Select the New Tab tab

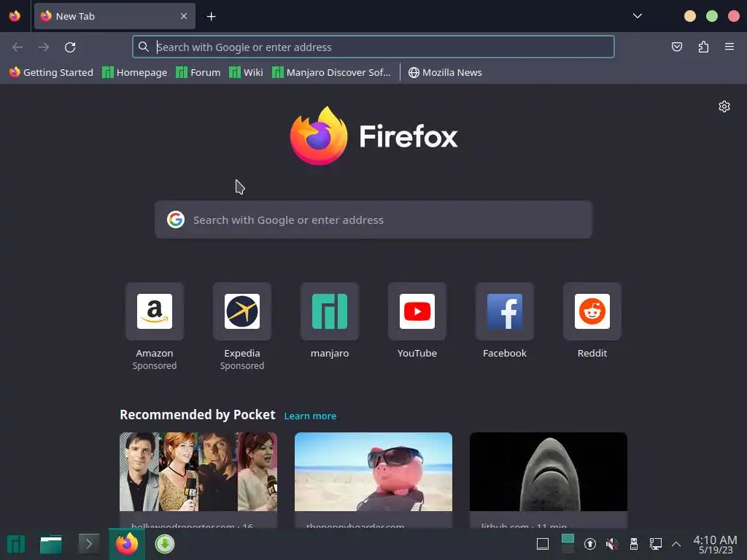coord(115,16)
